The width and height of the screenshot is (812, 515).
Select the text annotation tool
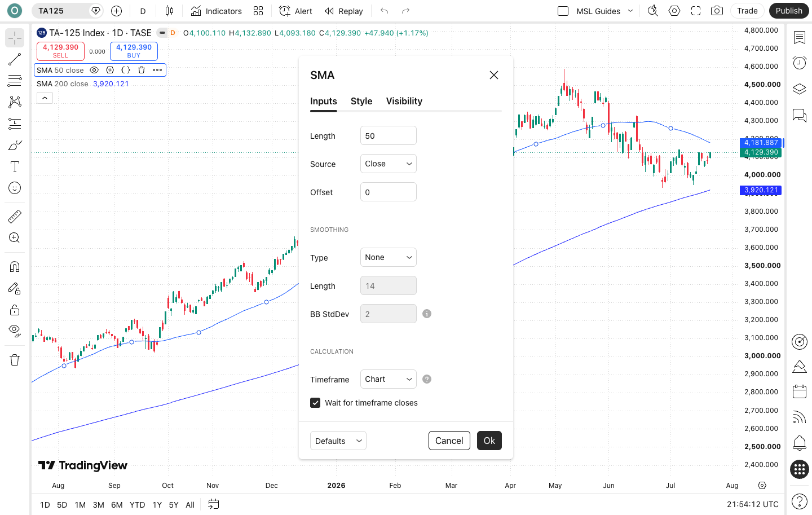(x=15, y=166)
